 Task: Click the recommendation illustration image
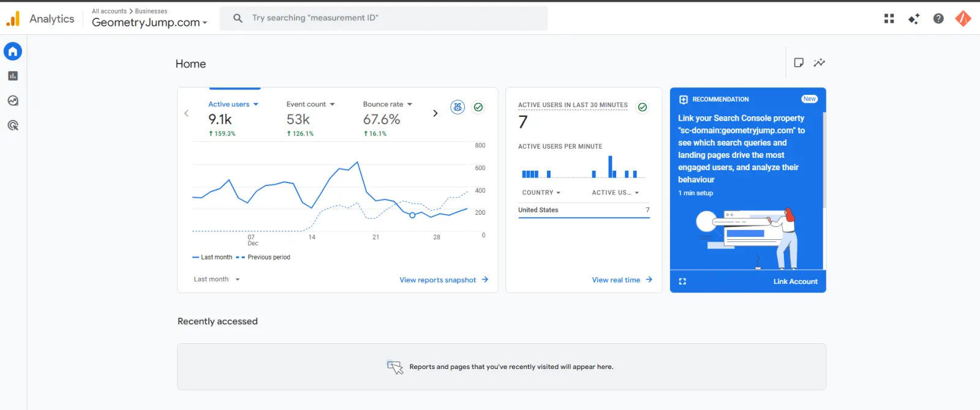tap(747, 239)
